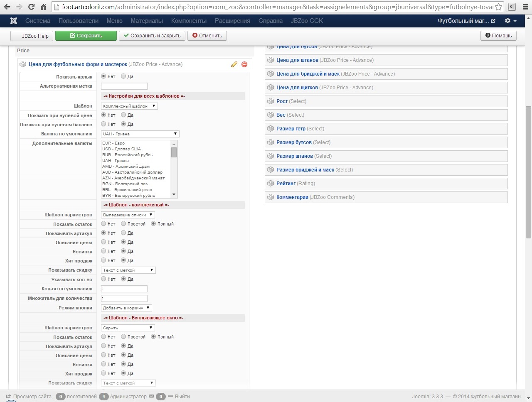Open the Режим кнопки dropdown

[126, 308]
